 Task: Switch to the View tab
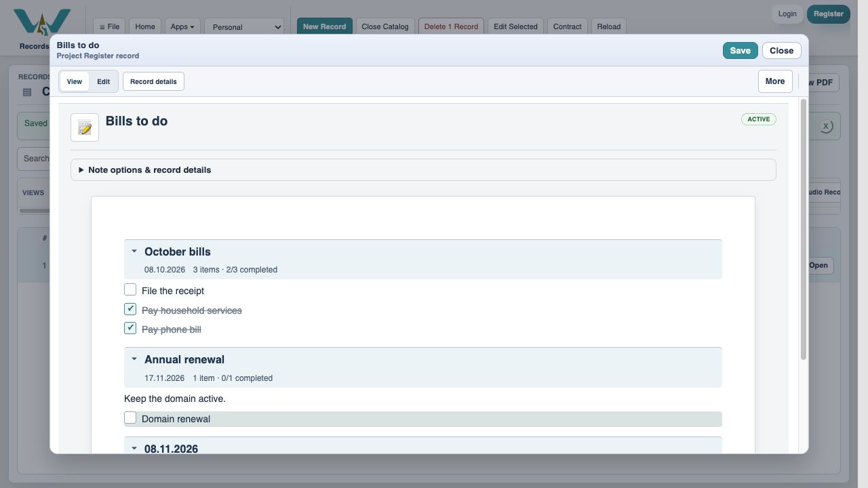pyautogui.click(x=75, y=81)
